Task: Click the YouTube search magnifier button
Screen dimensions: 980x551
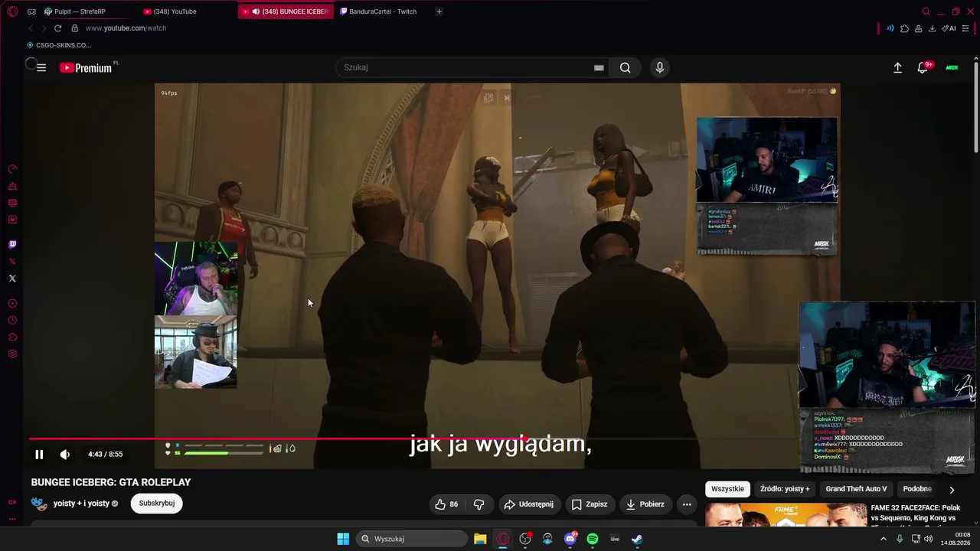Action: (626, 67)
